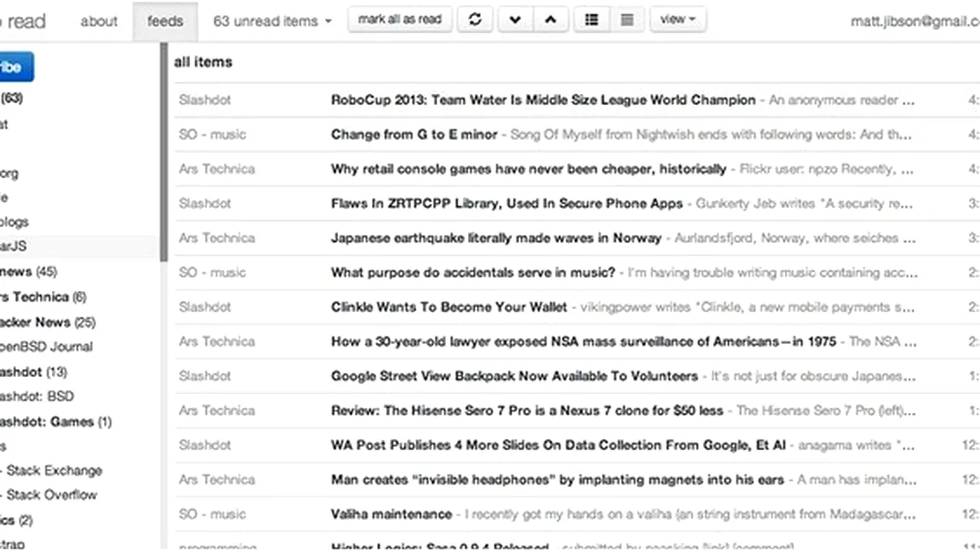
Task: Select Hacker News feed
Action: coord(47,322)
